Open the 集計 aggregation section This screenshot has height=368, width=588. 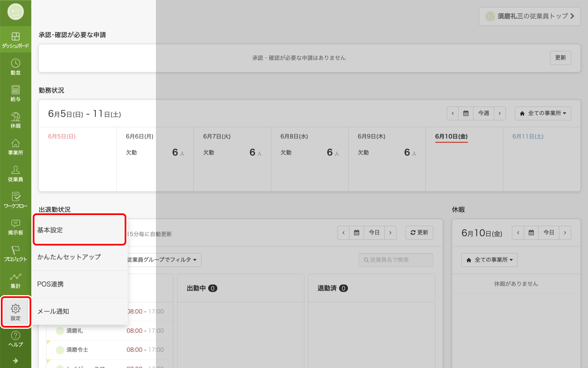click(x=16, y=281)
